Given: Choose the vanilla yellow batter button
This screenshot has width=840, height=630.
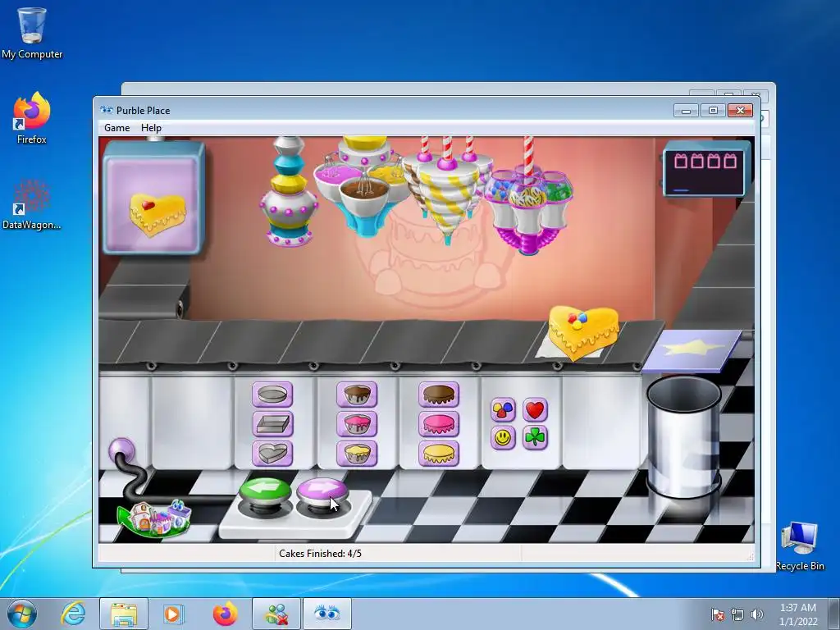Looking at the screenshot, I should 357,454.
